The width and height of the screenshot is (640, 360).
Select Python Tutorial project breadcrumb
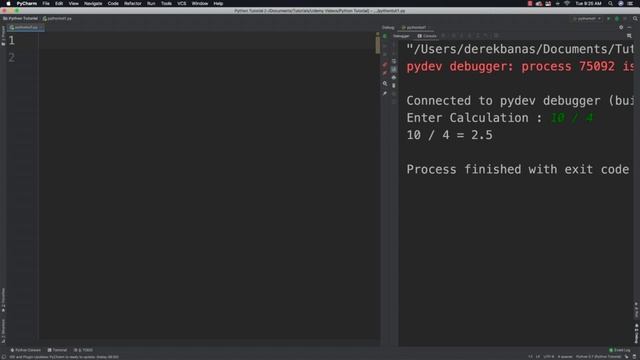tap(20, 18)
